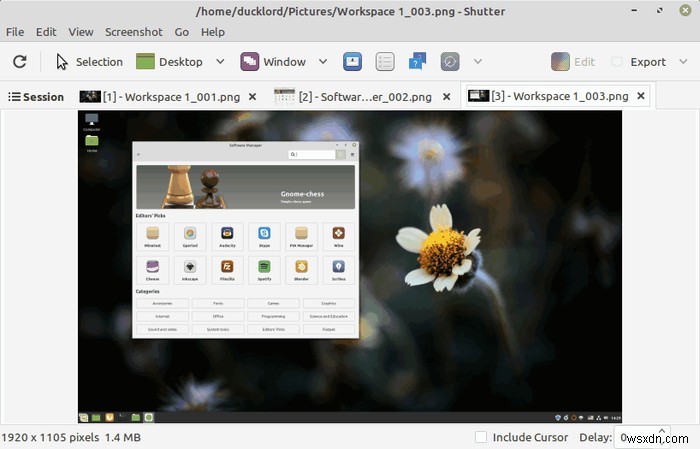Click the menu capture icon
Viewport: 700px width, 449px height.
click(x=385, y=62)
